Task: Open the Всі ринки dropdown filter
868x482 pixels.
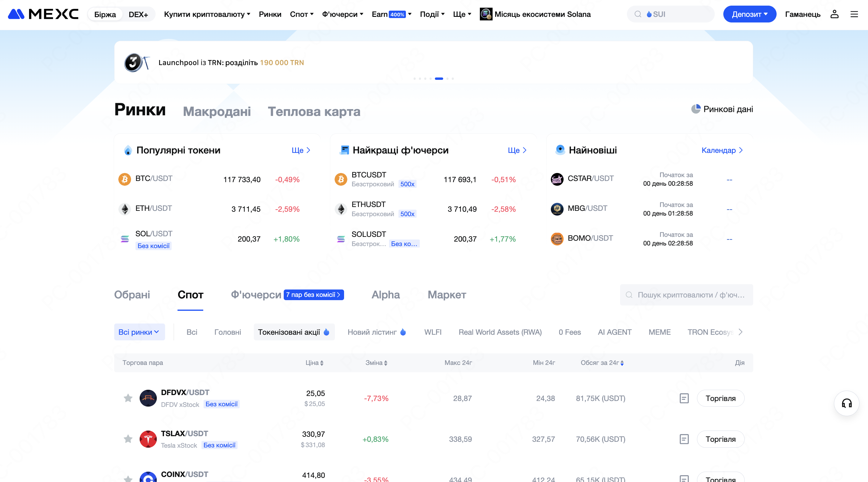Action: click(140, 332)
